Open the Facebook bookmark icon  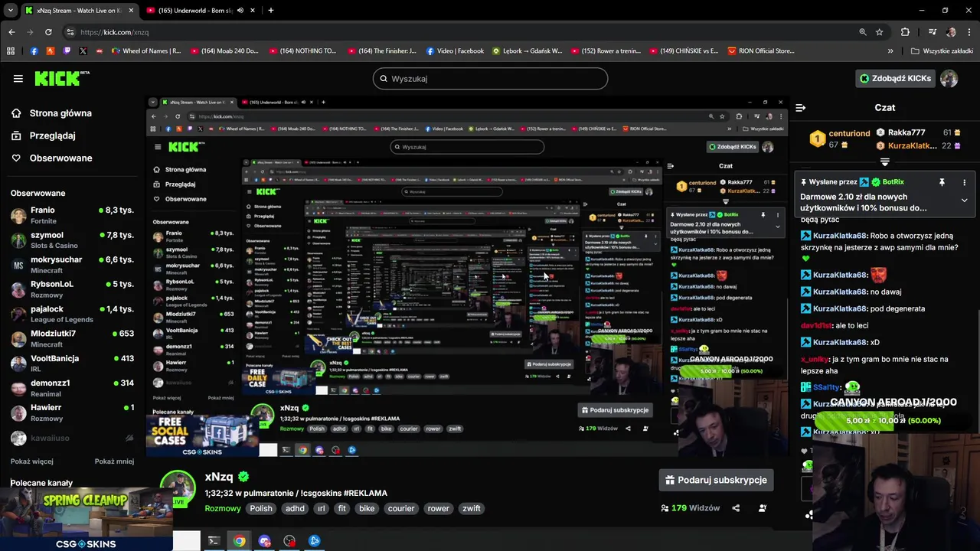click(x=34, y=51)
